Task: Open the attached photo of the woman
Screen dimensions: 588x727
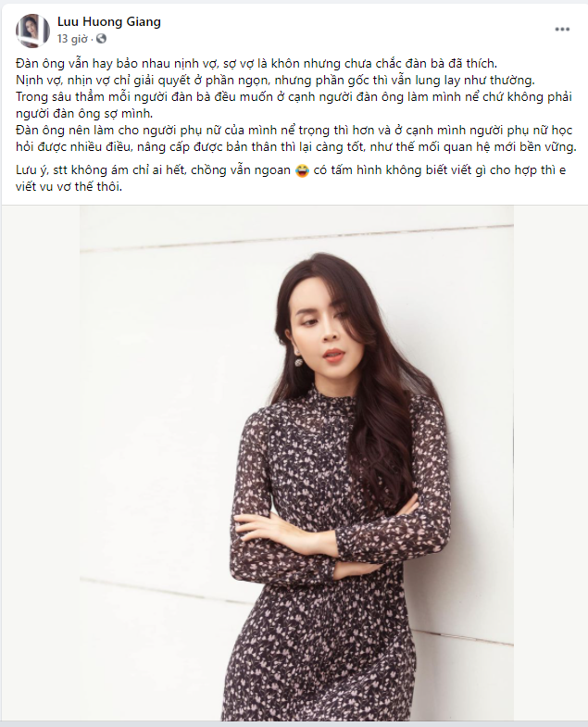Action: [297, 463]
